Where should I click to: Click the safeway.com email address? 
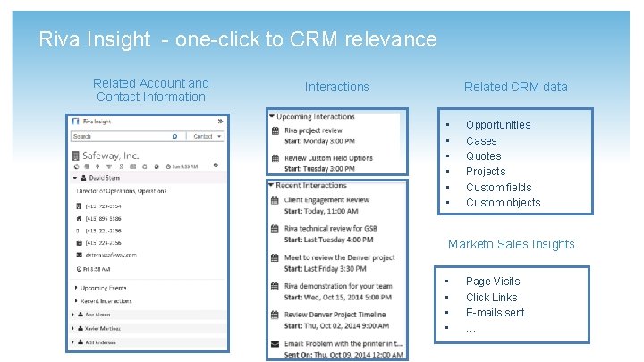click(111, 255)
